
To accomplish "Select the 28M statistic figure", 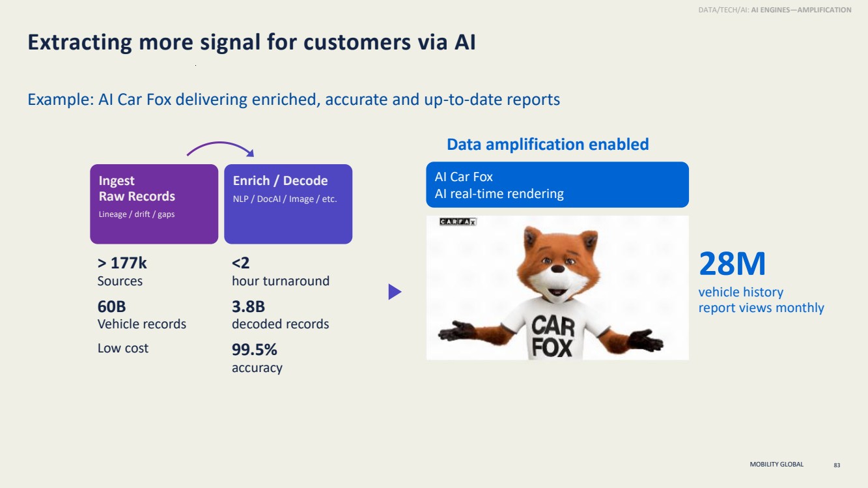I will click(732, 265).
